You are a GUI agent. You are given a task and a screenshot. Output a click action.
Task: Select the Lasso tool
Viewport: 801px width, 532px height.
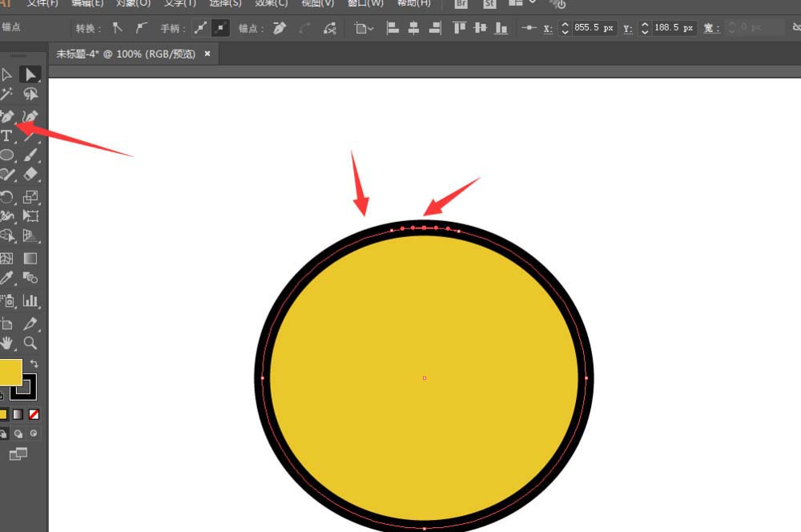click(x=30, y=95)
